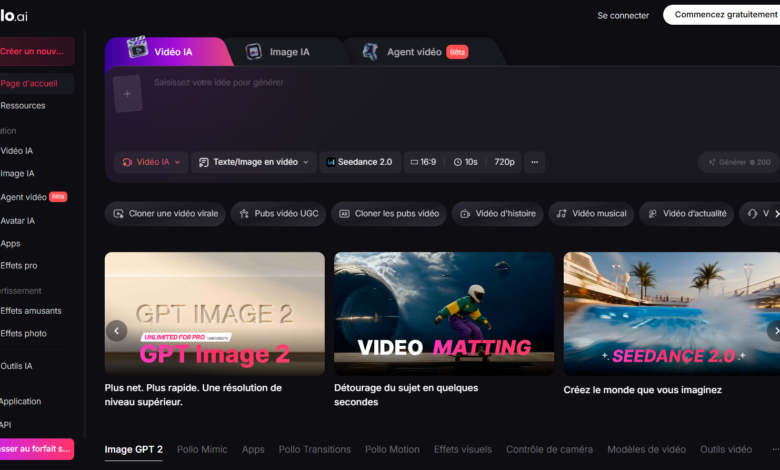Open the GPT Image 2 banner card
Screen dimensions: 780x470
214,313
